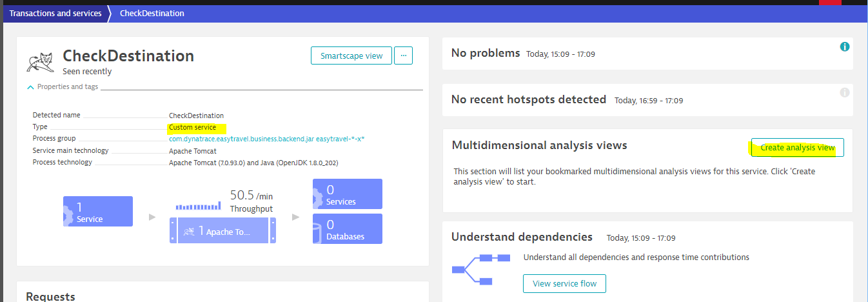
Task: Select the CheckDestination breadcrumb item
Action: (x=152, y=14)
